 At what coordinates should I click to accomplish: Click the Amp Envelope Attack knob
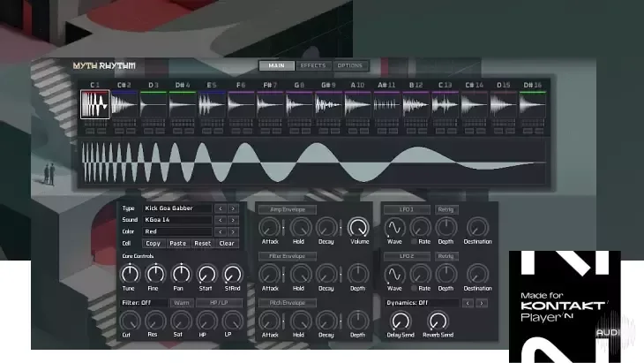(x=269, y=227)
